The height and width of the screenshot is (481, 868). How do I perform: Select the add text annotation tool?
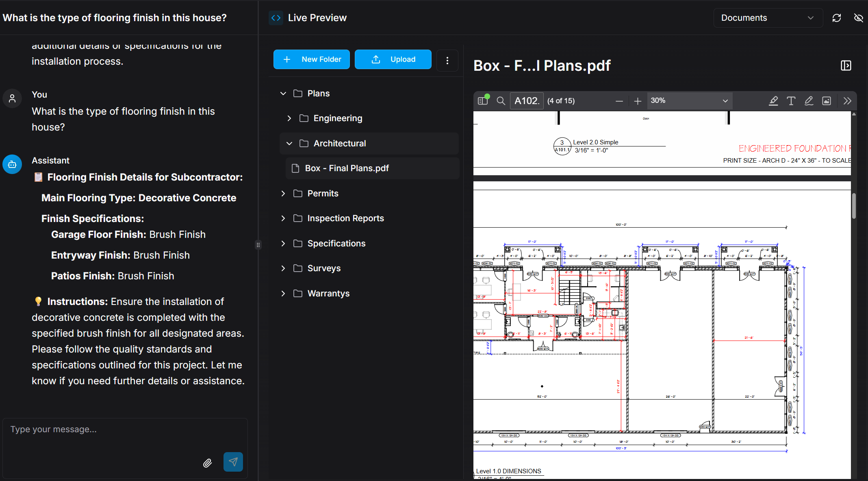(791, 101)
